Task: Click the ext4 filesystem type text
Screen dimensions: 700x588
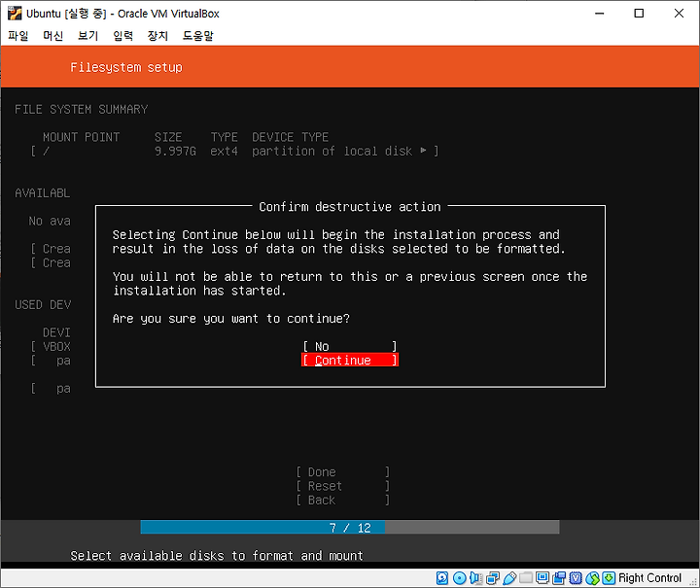Action: [x=225, y=152]
